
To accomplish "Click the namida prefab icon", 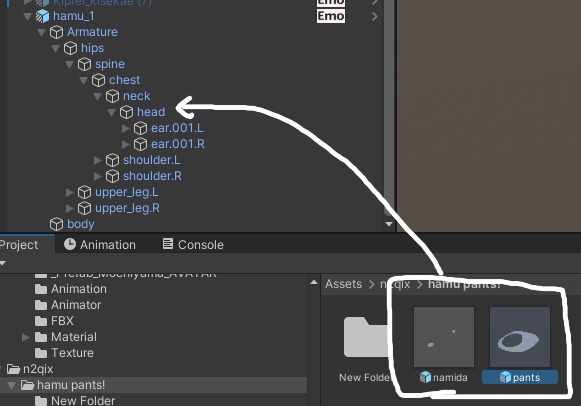I will 425,377.
